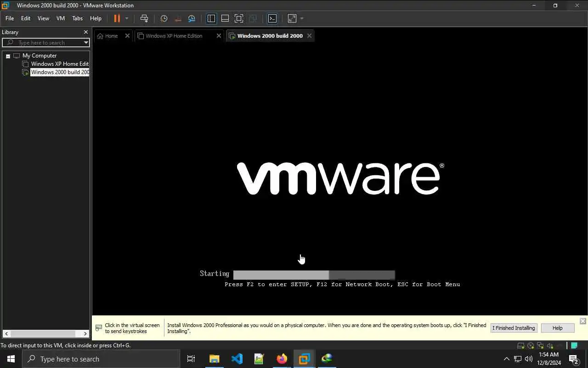This screenshot has width=588, height=368.
Task: Open the Help menu
Action: pos(96,18)
